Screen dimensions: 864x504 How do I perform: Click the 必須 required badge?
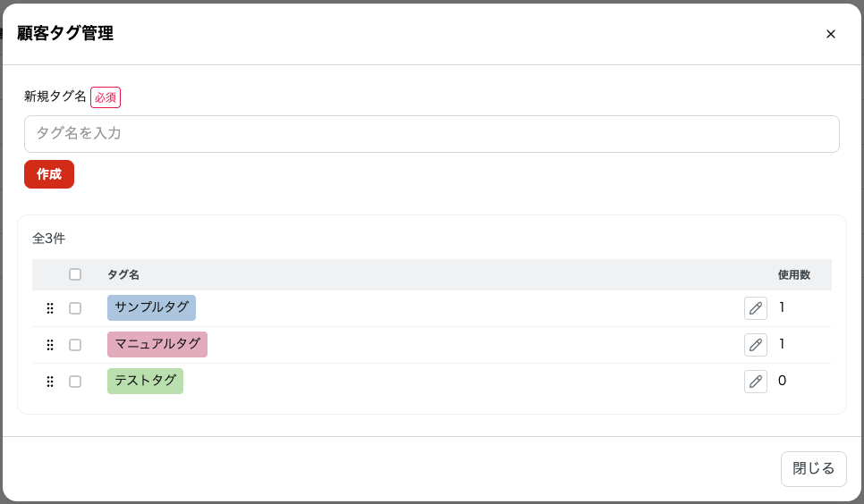point(106,97)
